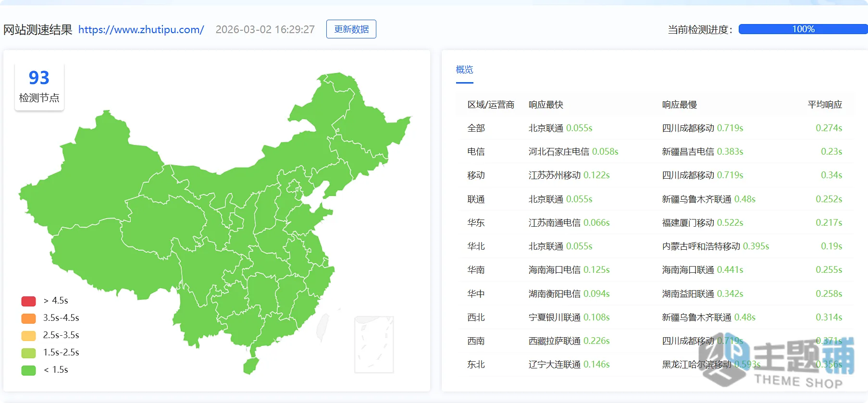Screen dimensions: 868x403
Task: Click the 0.23s average response value
Action: 831,151
